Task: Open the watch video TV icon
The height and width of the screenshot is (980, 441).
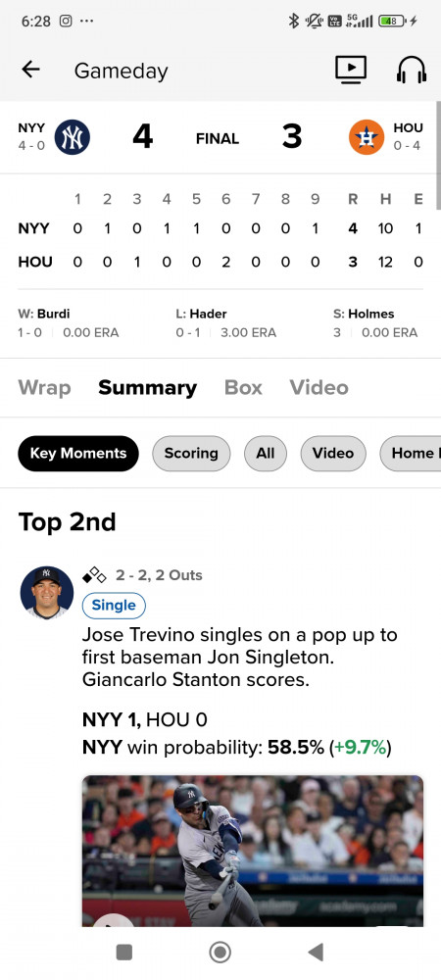Action: [x=351, y=70]
